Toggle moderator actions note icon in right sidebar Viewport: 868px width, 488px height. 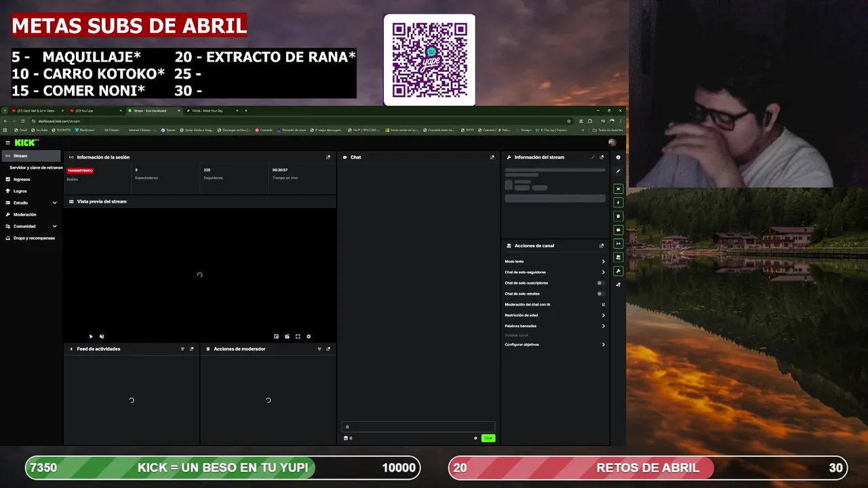[x=618, y=216]
